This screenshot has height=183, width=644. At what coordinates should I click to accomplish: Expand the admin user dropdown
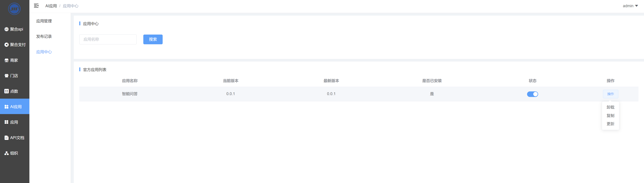(x=630, y=6)
